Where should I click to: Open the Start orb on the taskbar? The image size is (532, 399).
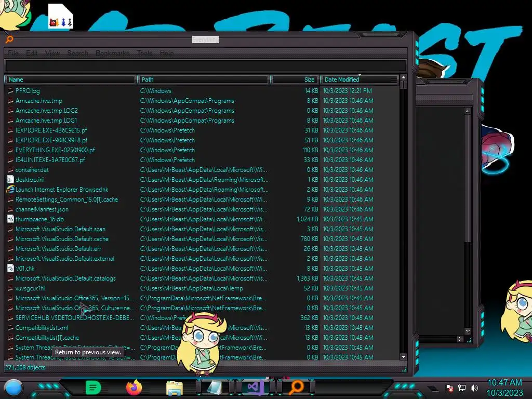click(14, 388)
